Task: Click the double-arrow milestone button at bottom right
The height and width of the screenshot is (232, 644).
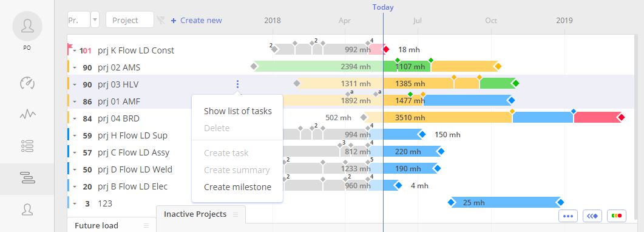Action: pos(592,216)
